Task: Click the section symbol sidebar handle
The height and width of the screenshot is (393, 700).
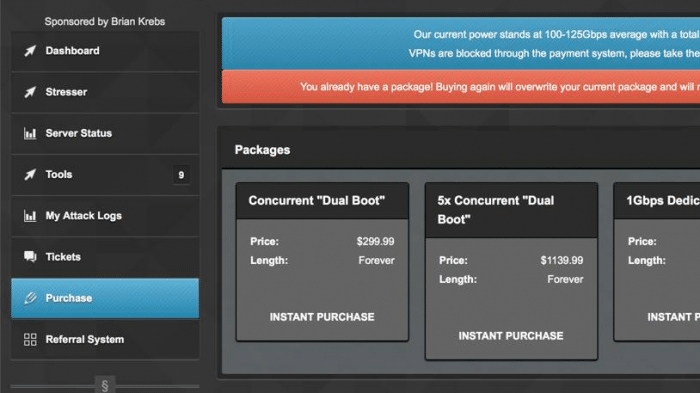Action: click(x=105, y=385)
